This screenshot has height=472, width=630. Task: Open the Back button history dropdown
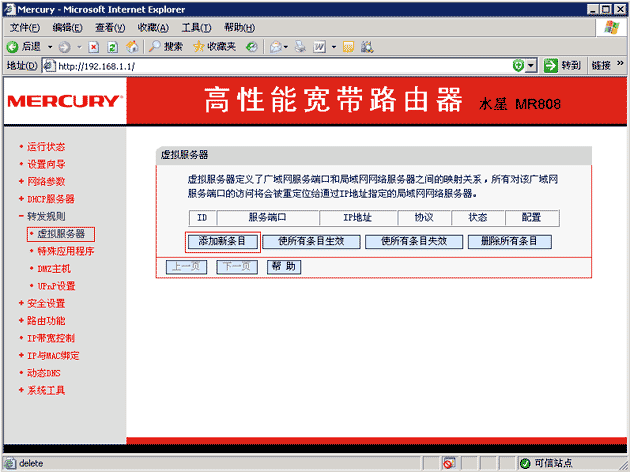(50, 47)
